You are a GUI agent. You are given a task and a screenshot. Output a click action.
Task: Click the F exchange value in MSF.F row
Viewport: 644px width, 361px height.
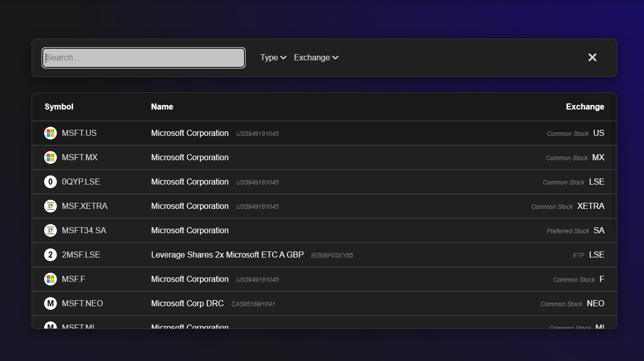click(x=602, y=279)
